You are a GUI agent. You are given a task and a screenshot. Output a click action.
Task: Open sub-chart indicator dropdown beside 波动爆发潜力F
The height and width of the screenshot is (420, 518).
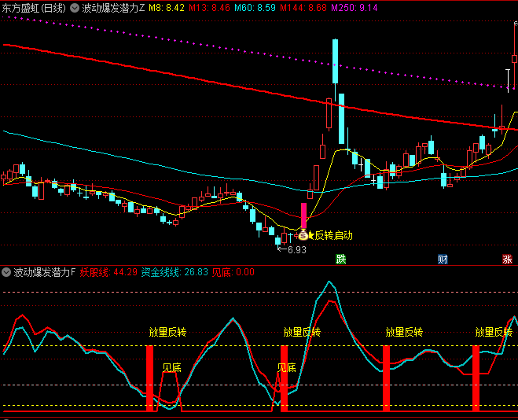pos(6,272)
